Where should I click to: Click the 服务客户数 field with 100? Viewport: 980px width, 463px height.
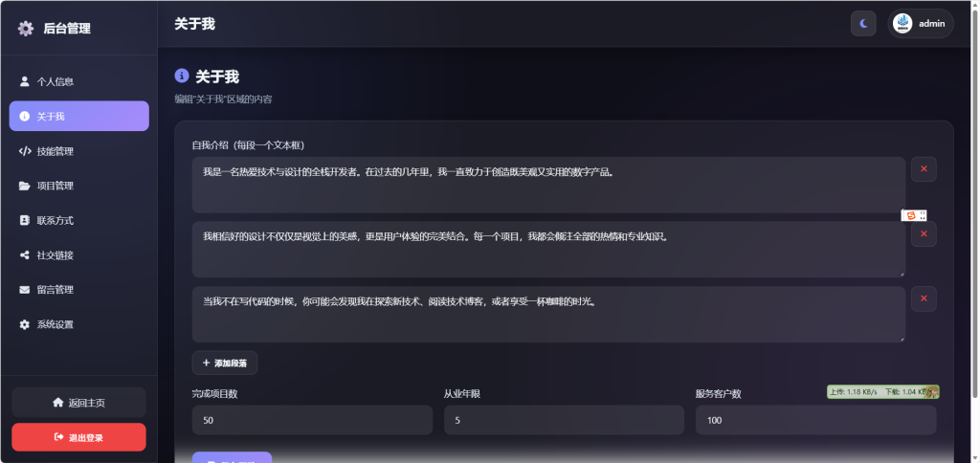click(x=815, y=420)
